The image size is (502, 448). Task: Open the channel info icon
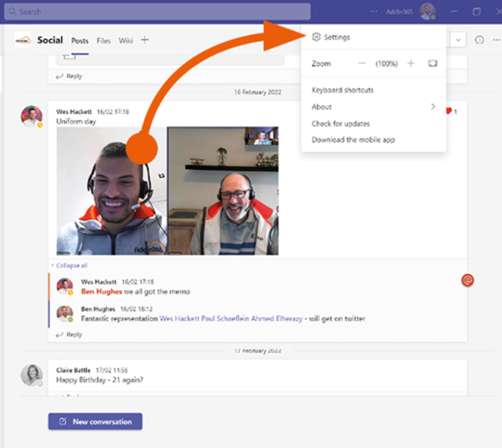(479, 40)
